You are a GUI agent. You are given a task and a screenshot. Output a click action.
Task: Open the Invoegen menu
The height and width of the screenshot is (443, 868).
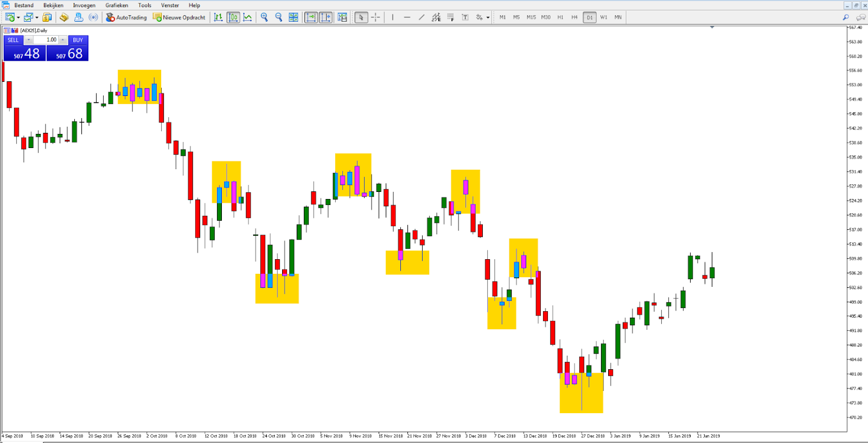(x=84, y=5)
